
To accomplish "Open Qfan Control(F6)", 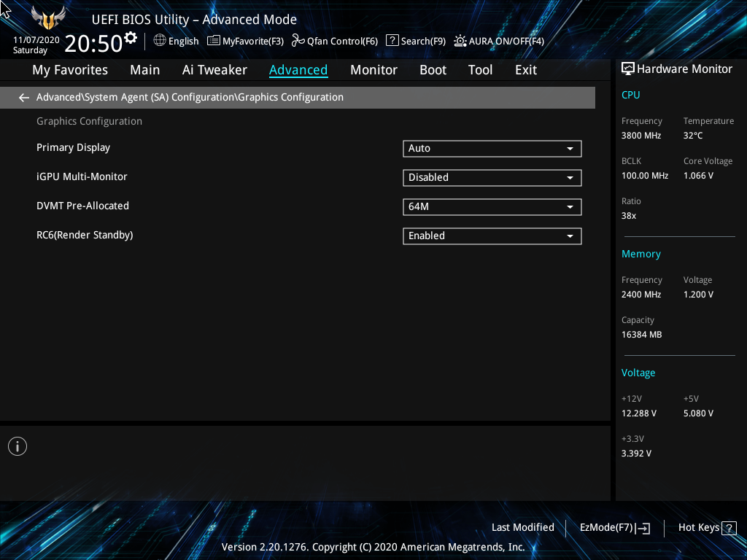I will pos(342,41).
